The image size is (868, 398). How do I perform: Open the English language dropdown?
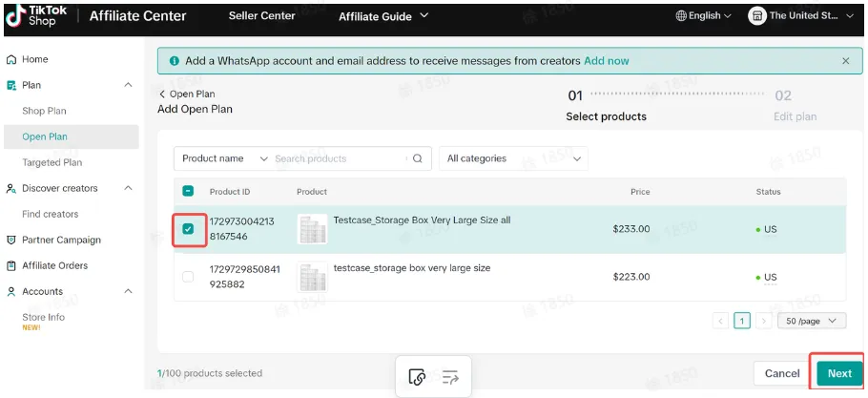[704, 16]
